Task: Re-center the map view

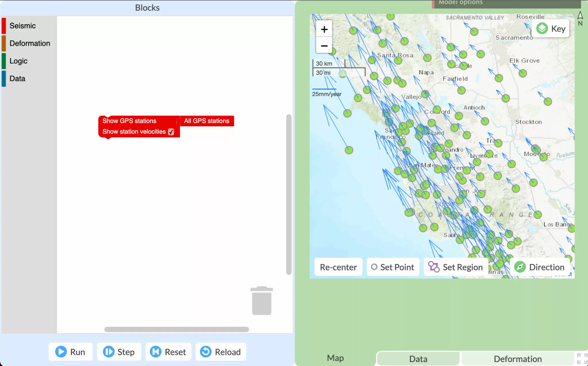Action: point(338,267)
